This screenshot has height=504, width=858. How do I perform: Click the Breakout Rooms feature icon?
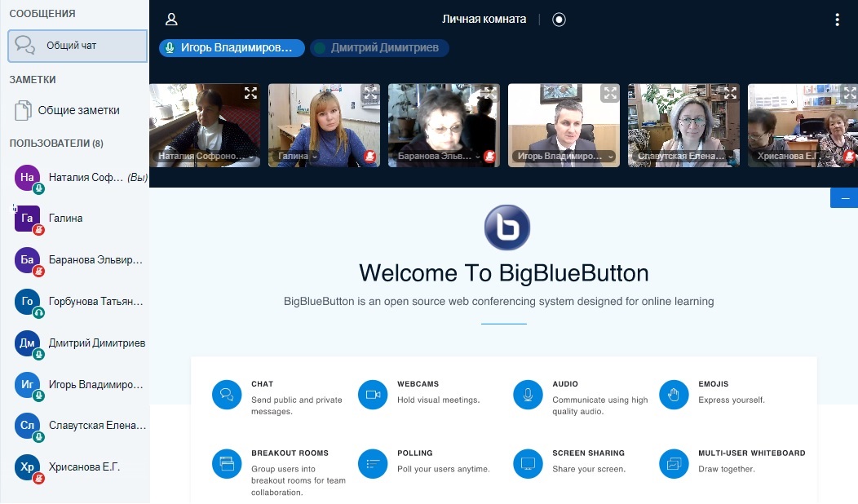(227, 463)
